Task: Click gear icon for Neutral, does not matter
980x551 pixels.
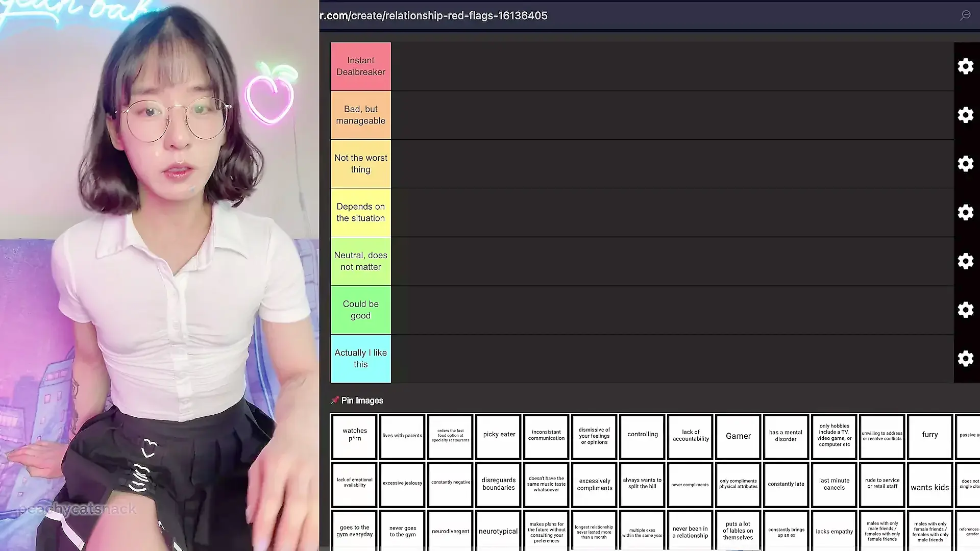Action: [x=965, y=261]
